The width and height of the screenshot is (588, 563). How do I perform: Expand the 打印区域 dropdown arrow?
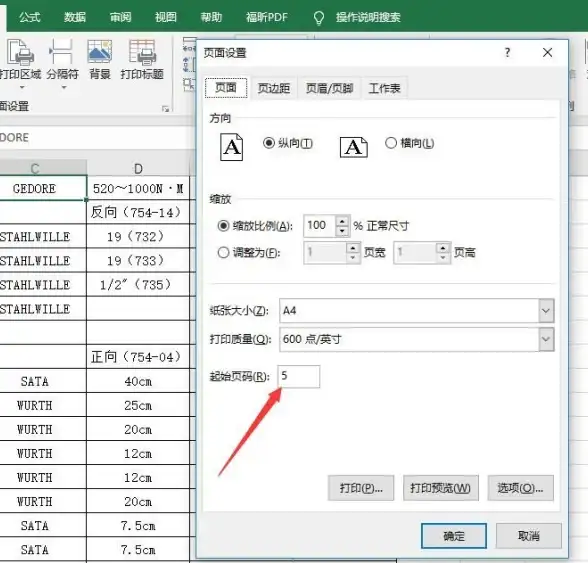pyautogui.click(x=22, y=87)
